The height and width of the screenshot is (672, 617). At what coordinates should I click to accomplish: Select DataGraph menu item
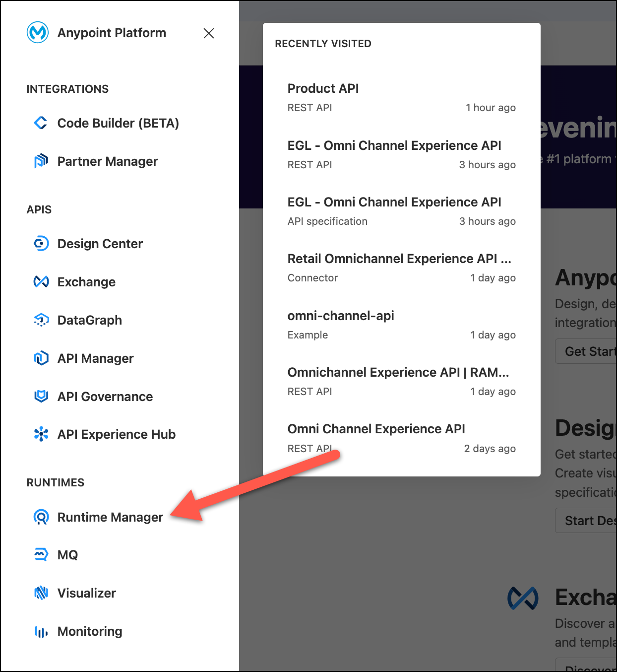[90, 320]
